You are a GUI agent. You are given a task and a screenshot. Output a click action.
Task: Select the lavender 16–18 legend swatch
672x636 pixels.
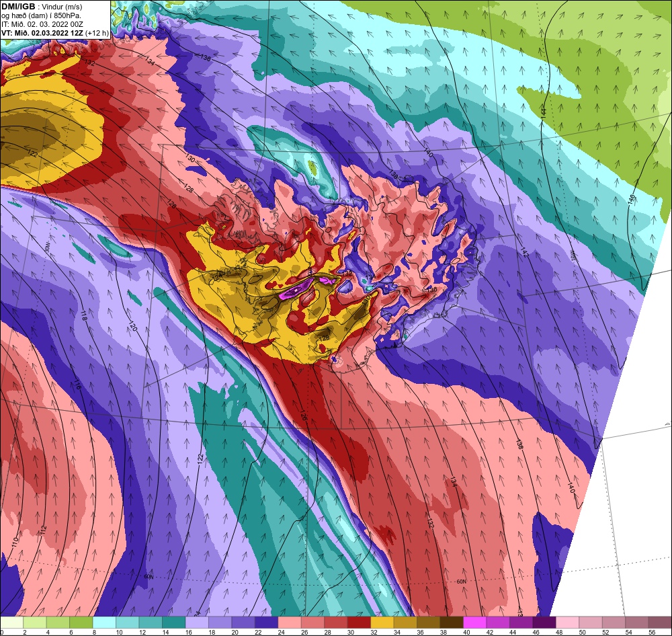[197, 623]
